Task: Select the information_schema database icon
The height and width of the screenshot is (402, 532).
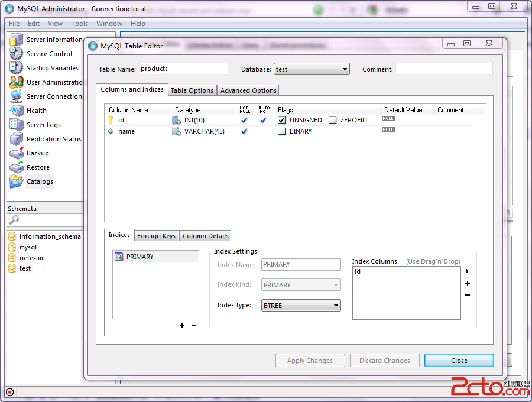Action: click(12, 236)
